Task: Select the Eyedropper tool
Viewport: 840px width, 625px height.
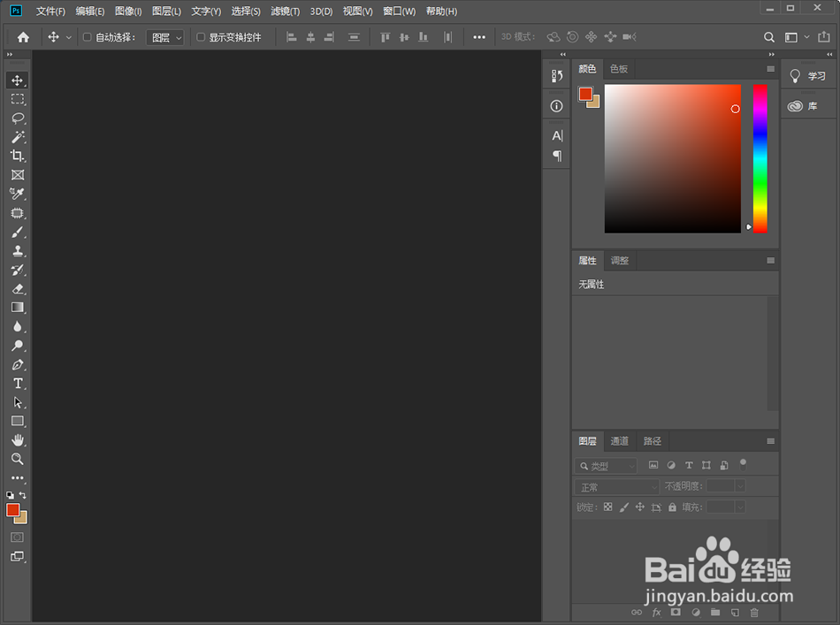Action: click(x=17, y=194)
